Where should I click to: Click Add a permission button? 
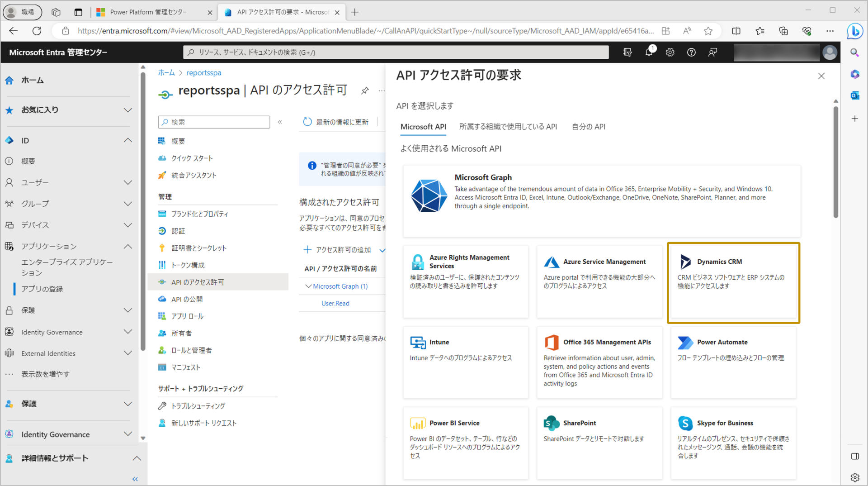coord(338,250)
